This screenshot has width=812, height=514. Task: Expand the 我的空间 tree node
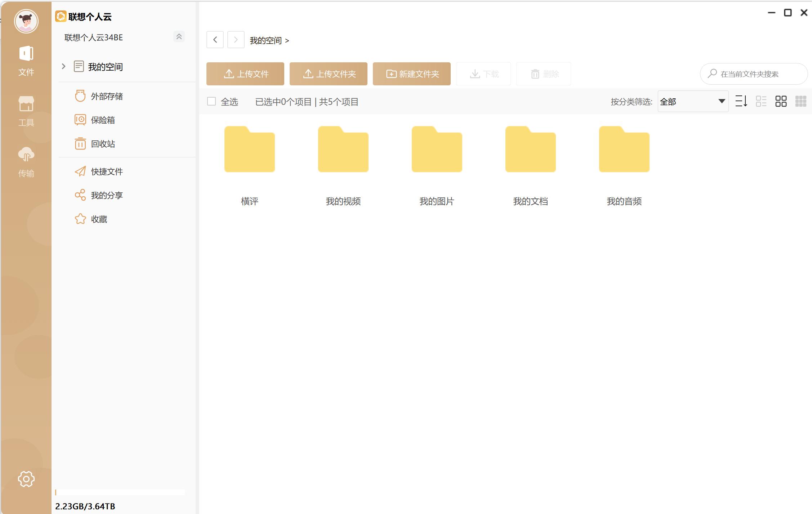[x=63, y=66]
